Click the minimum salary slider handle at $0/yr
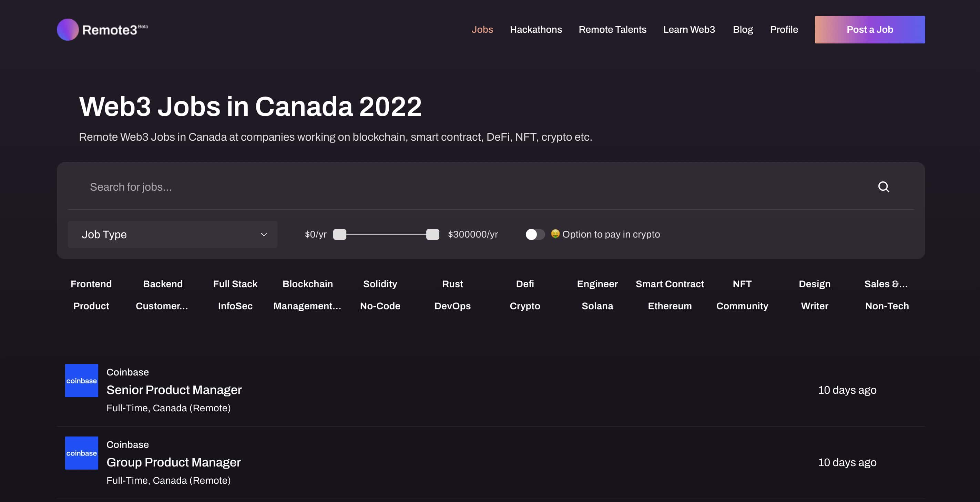Image resolution: width=980 pixels, height=502 pixels. [x=340, y=234]
